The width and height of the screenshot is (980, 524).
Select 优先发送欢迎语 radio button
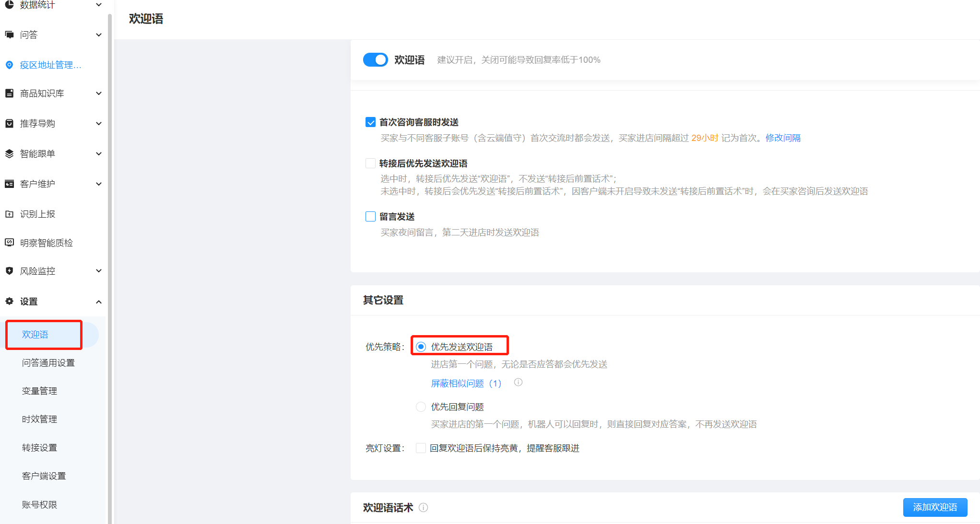click(x=421, y=347)
